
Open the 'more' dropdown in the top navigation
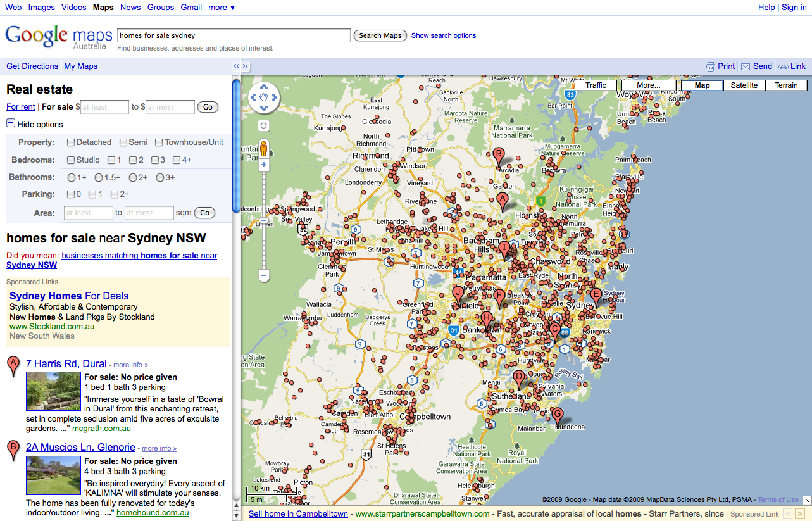tap(222, 8)
